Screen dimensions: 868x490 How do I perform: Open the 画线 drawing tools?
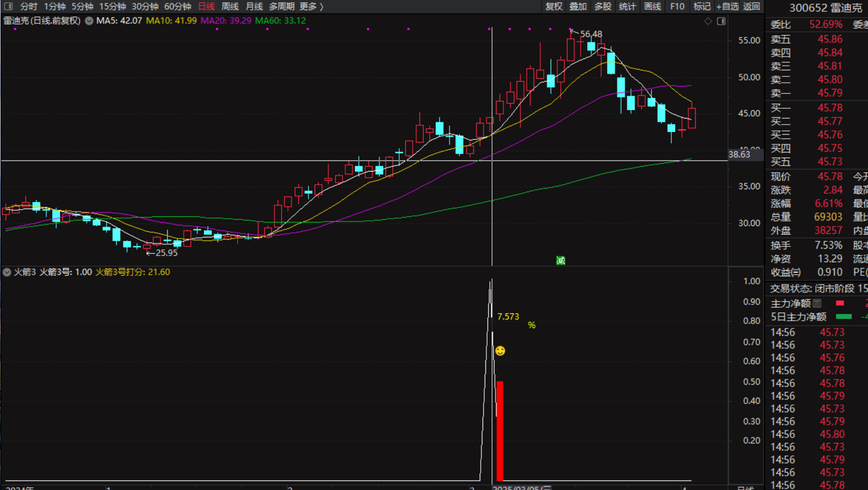coord(652,6)
